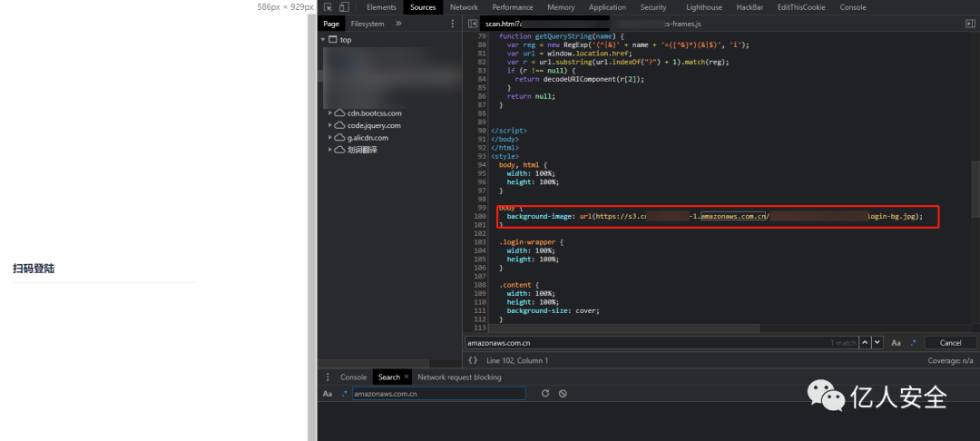Screen dimensions: 980x441
Task: Open the Performance tab
Action: click(513, 7)
